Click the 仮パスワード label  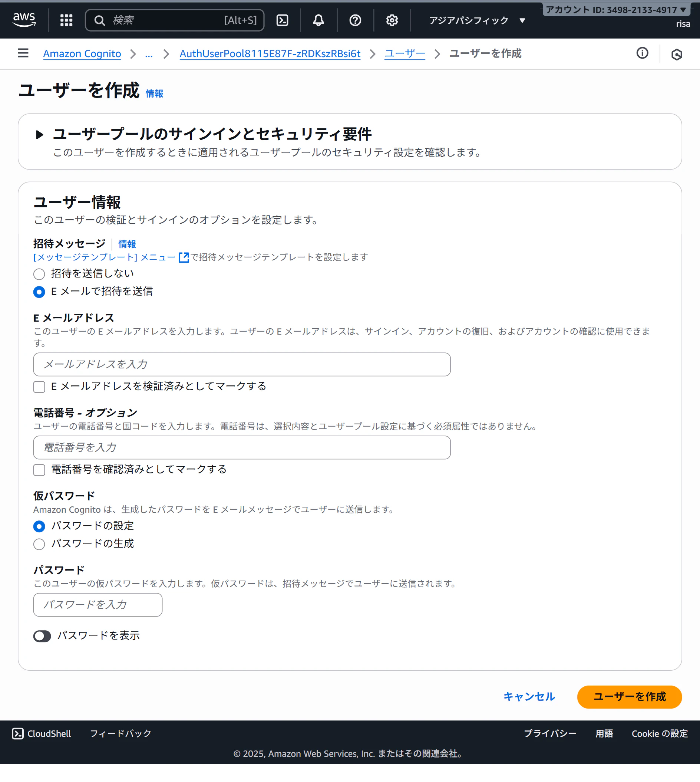pos(64,496)
